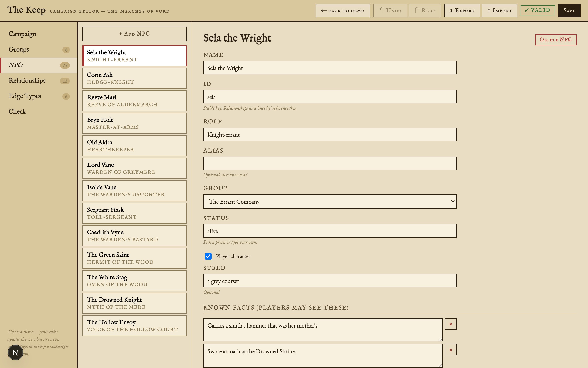Remove the smith's hammer known fact

click(x=451, y=324)
